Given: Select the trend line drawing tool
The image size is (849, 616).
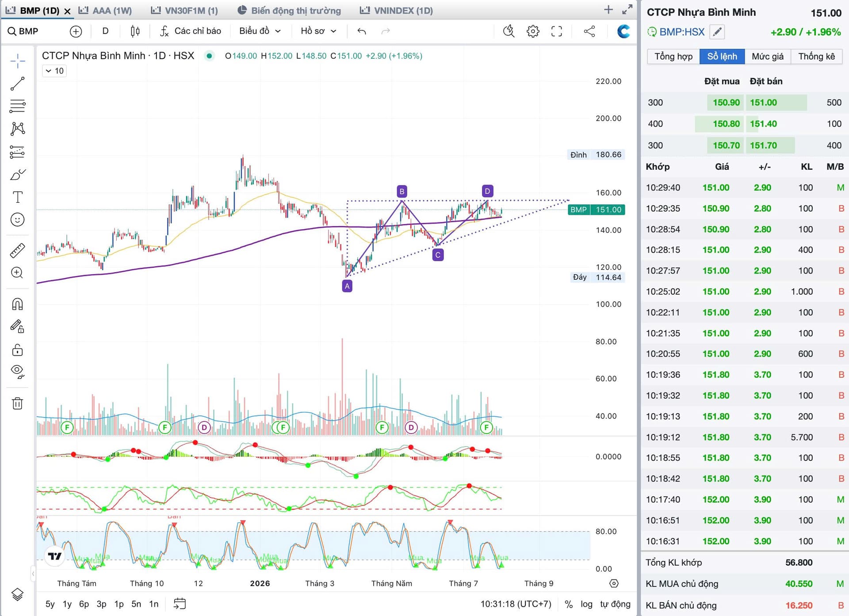Looking at the screenshot, I should pos(17,84).
